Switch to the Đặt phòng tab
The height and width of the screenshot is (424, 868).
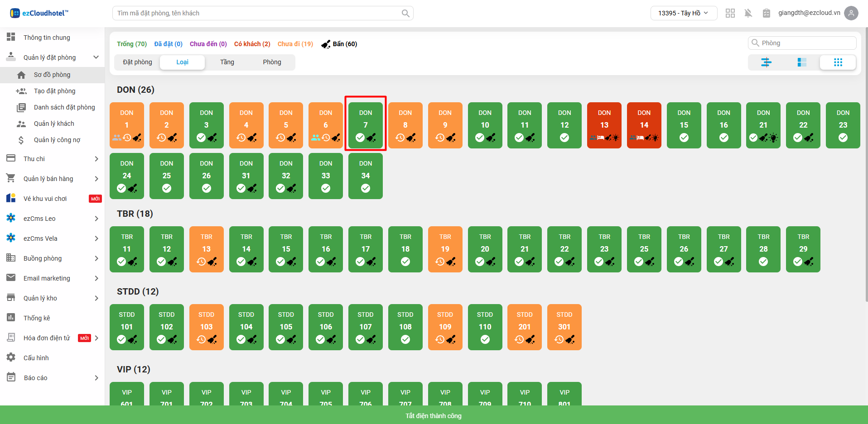(x=137, y=62)
